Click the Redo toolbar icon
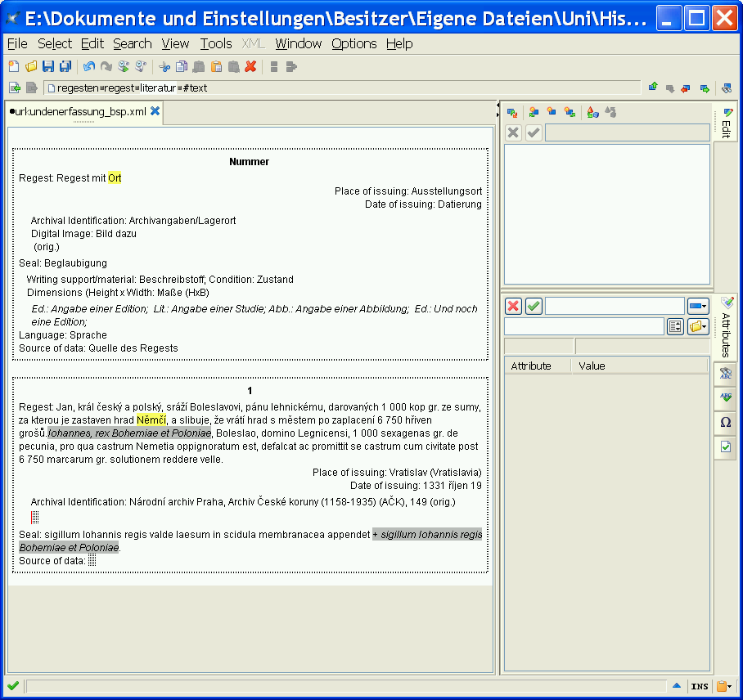Viewport: 743px width, 700px height. [106, 67]
